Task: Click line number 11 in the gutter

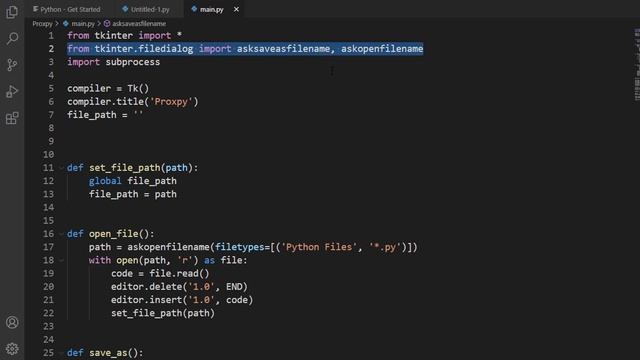Action: pos(49,168)
